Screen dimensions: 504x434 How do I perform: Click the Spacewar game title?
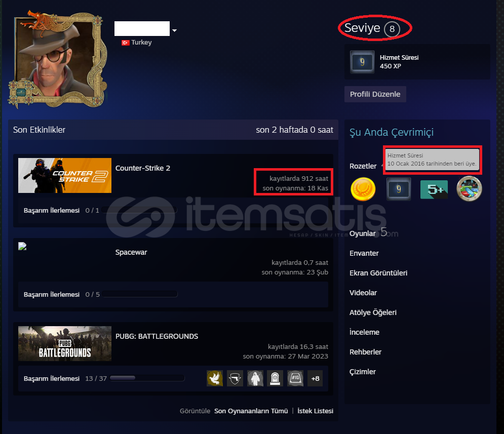[x=131, y=252]
